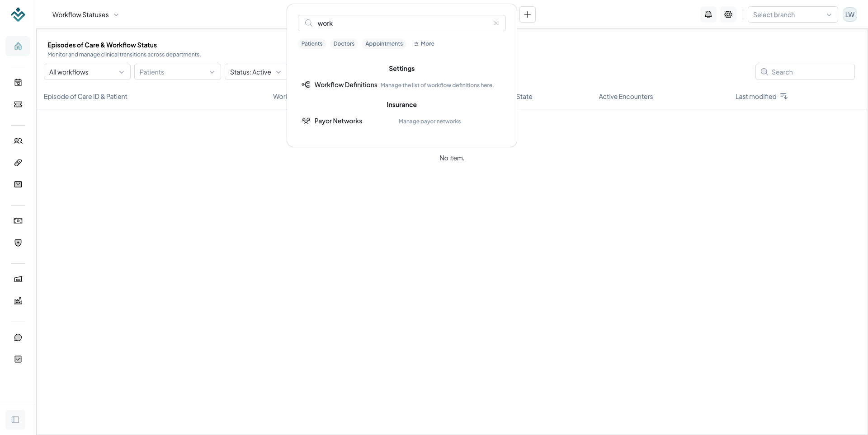Filter search by Doctors chip
This screenshot has height=435, width=868.
point(344,44)
